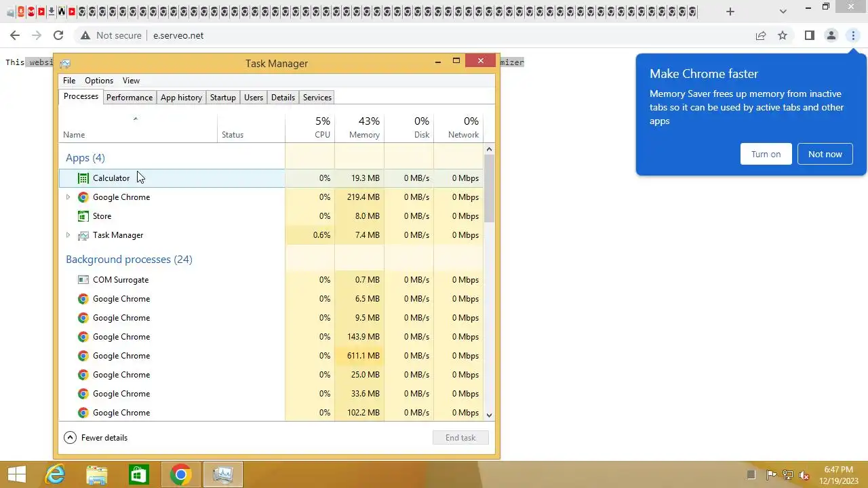Open File Explorer from the taskbar
Screen dimensions: 868x488
point(97,474)
